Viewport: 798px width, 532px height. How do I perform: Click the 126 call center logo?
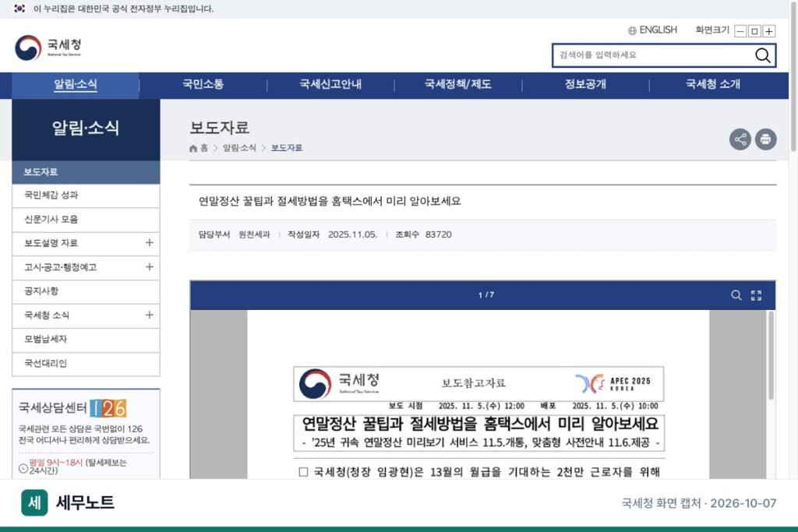108,408
